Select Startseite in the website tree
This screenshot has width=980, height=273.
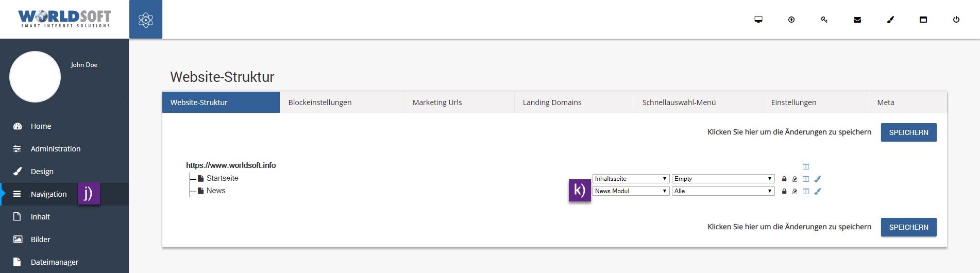(222, 178)
